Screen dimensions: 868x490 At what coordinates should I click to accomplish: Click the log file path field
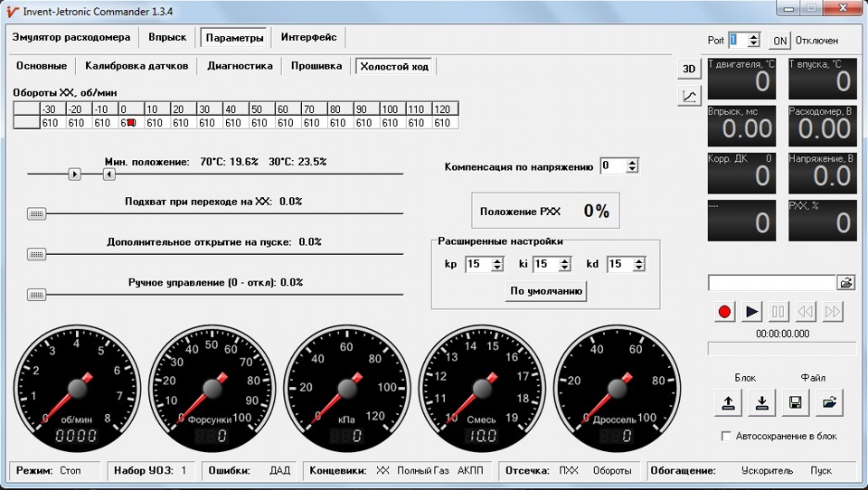click(771, 282)
